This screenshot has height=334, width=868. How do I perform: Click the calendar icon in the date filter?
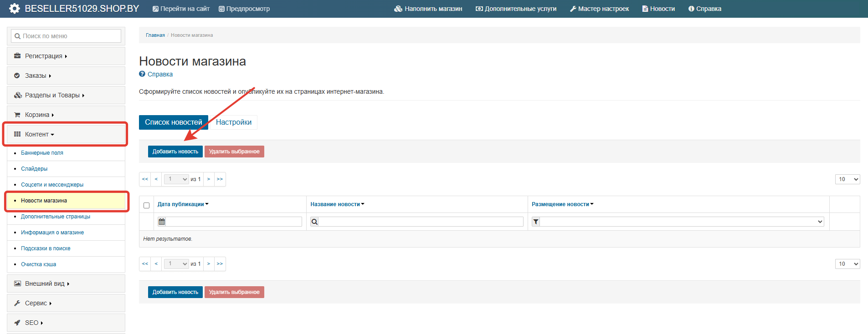pos(162,222)
